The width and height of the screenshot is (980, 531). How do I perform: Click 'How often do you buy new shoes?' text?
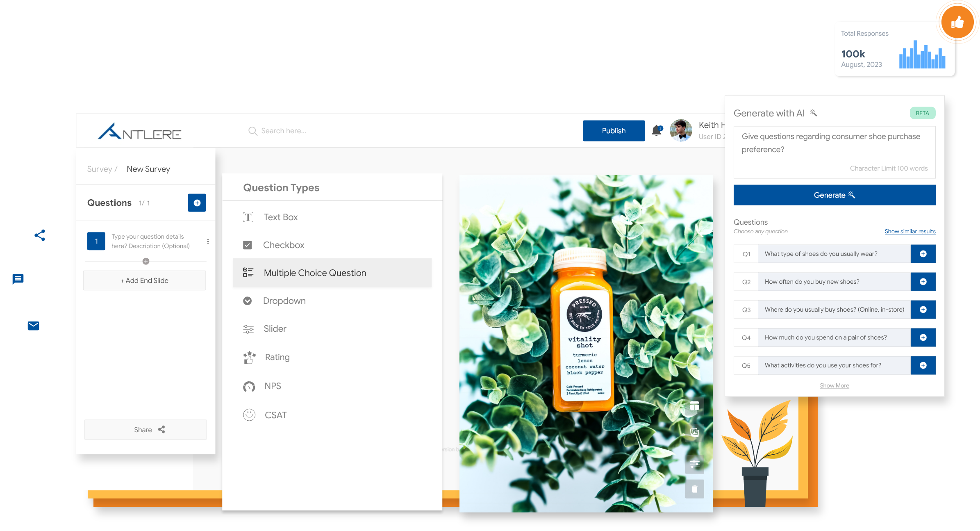(x=812, y=282)
